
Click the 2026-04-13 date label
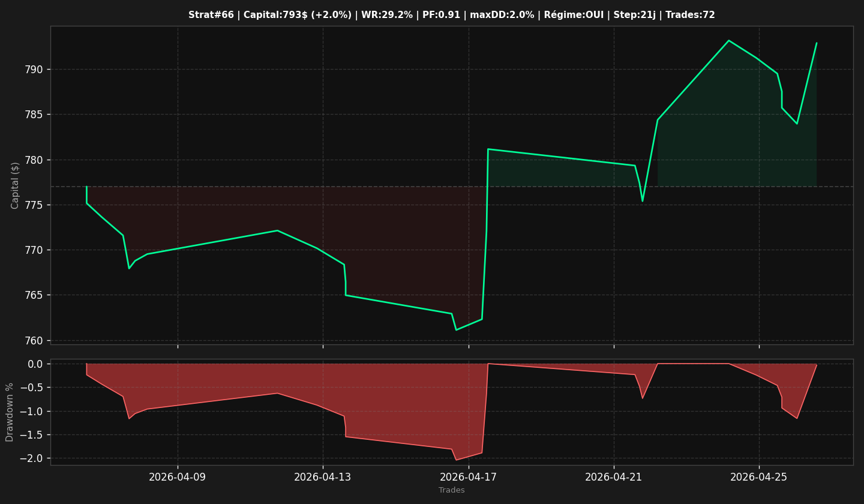pyautogui.click(x=323, y=477)
